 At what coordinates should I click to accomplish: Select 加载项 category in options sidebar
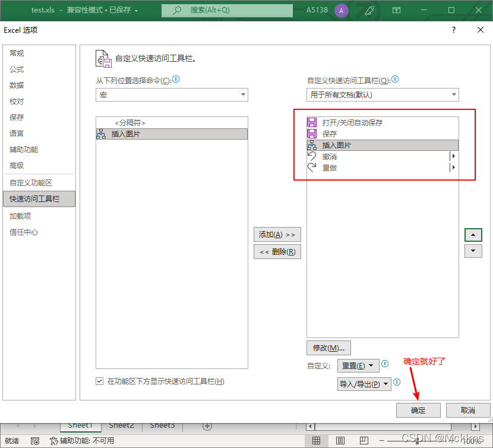[x=39, y=216]
